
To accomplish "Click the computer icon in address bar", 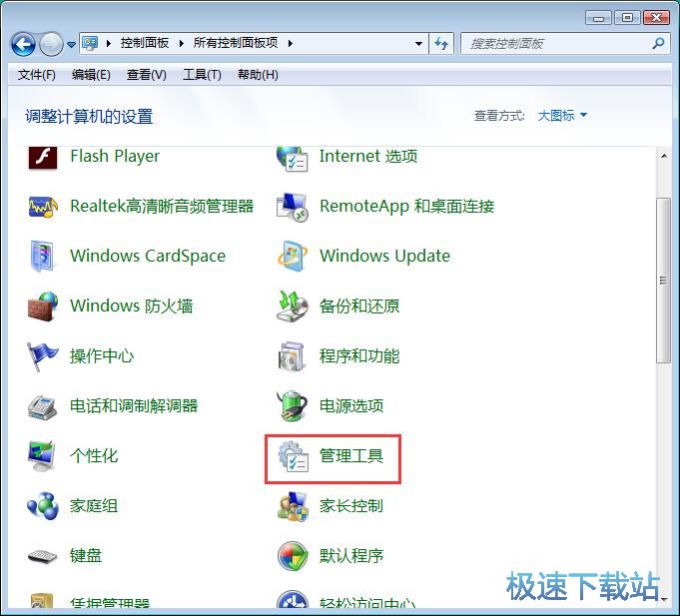I will [x=90, y=43].
